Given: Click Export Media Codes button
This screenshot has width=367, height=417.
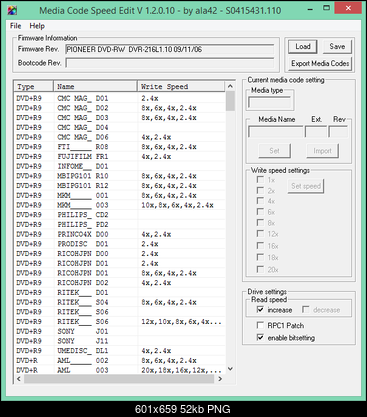Looking at the screenshot, I should [320, 63].
